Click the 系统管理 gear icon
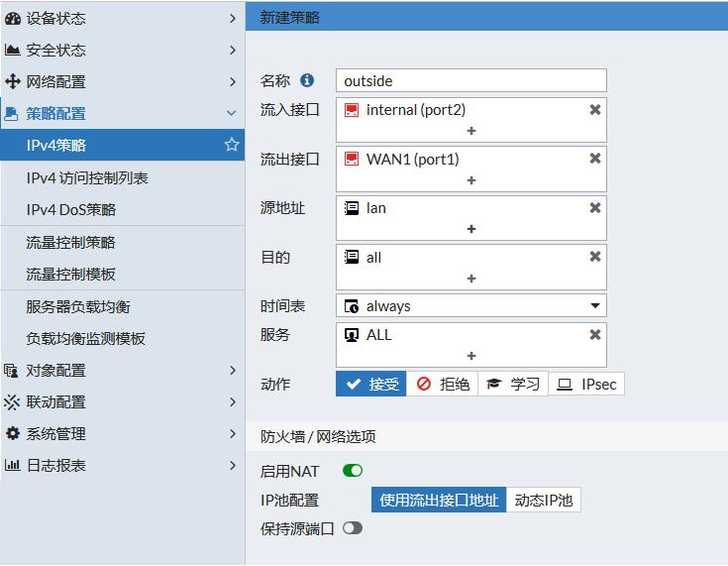Image resolution: width=728 pixels, height=566 pixels. pos(13,433)
